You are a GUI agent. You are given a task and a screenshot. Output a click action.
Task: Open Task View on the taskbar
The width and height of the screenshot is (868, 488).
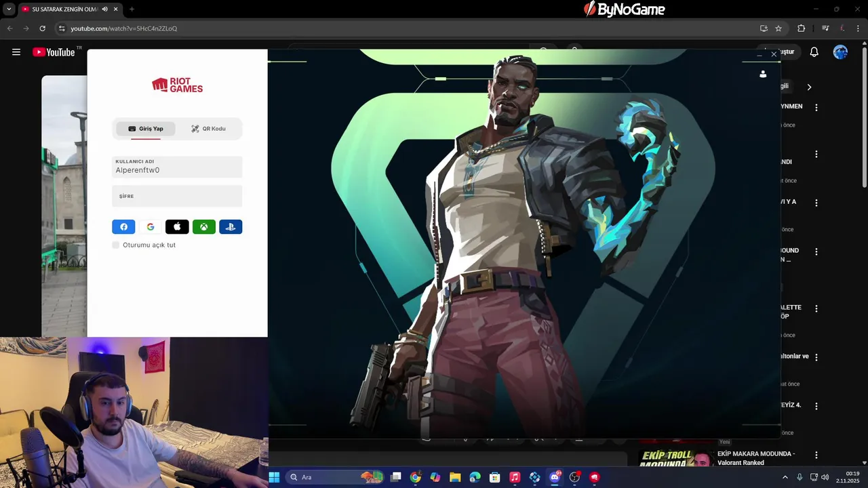tap(396, 477)
